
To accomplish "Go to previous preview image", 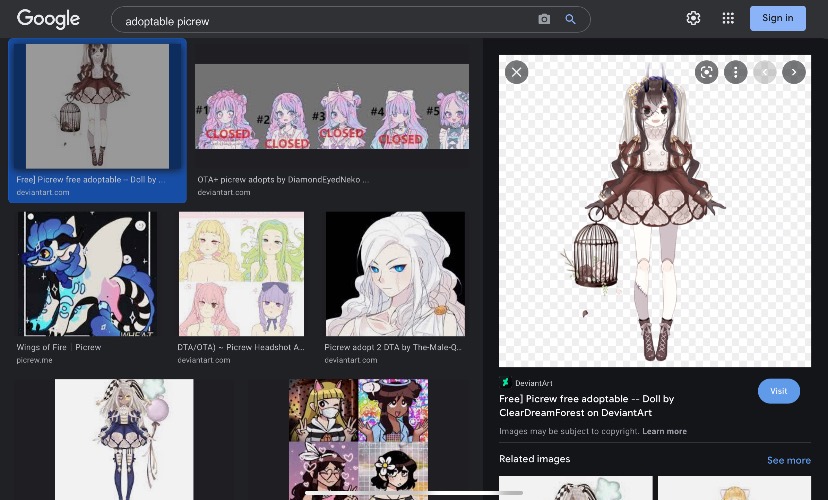I will pos(765,72).
